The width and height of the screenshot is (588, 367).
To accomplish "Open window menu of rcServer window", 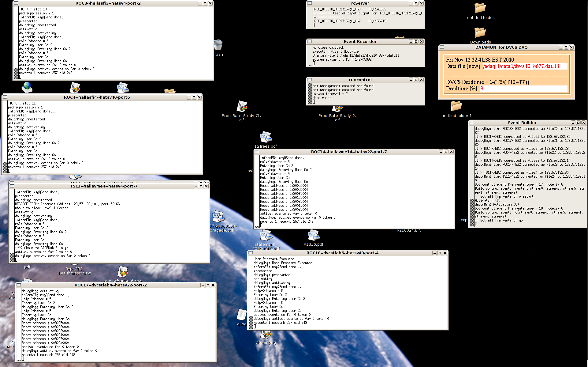I will coord(310,3).
